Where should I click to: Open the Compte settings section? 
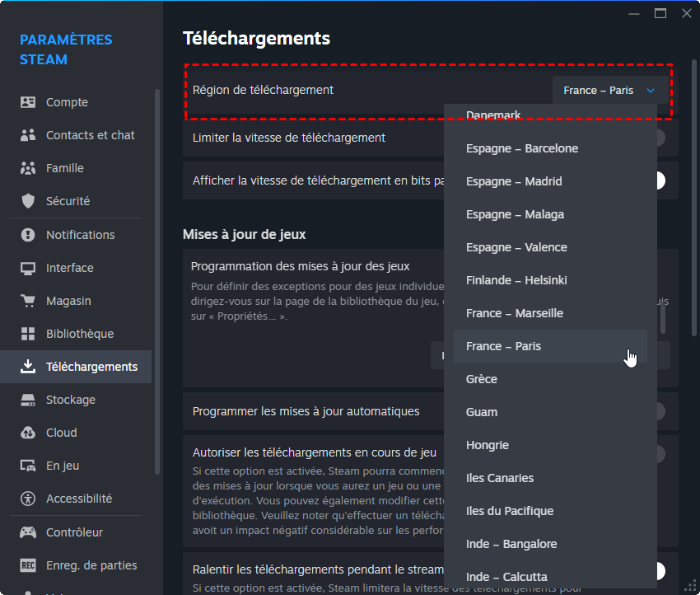coord(76,102)
